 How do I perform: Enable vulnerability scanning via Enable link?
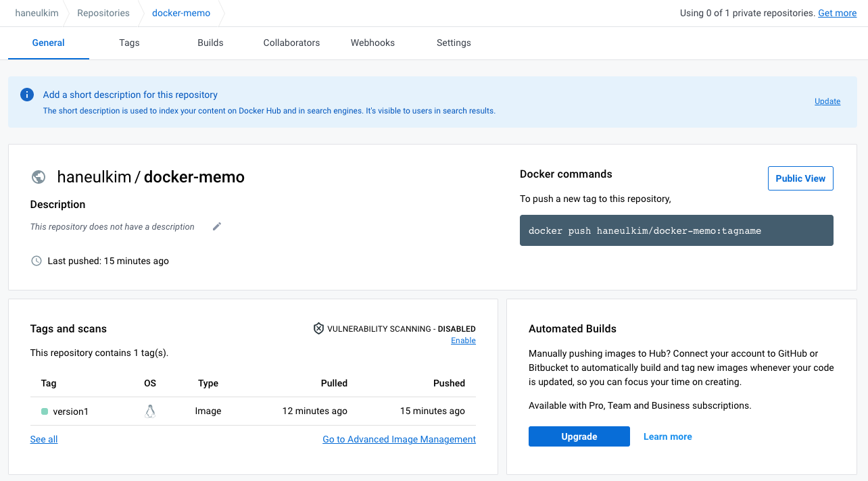pyautogui.click(x=463, y=340)
